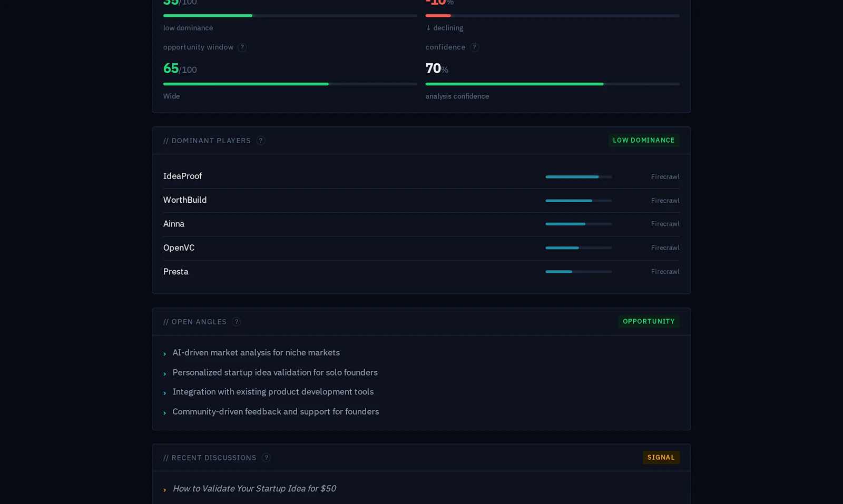Click 'Community-driven feedback and support for founders'

(x=276, y=412)
